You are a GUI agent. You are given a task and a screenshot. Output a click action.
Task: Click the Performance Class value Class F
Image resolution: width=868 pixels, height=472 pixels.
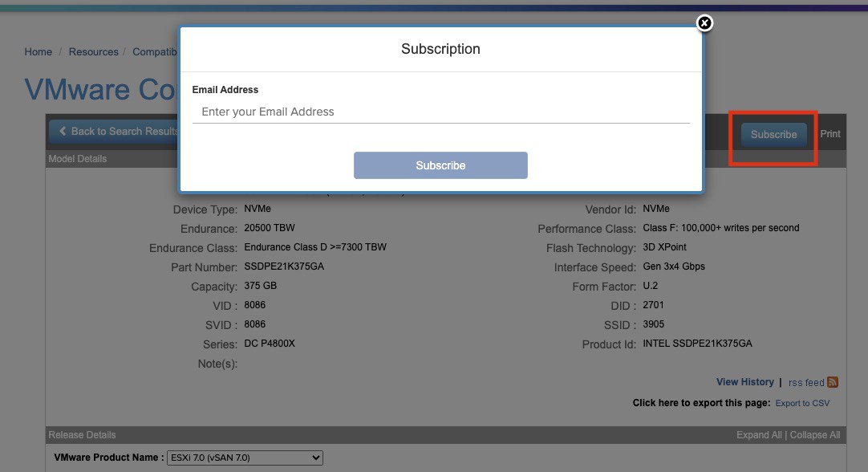(x=720, y=228)
